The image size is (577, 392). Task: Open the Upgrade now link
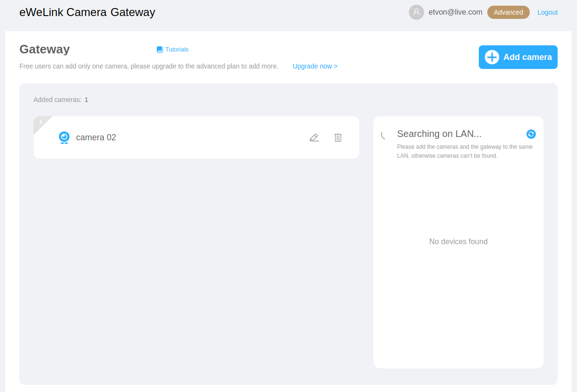(x=315, y=66)
